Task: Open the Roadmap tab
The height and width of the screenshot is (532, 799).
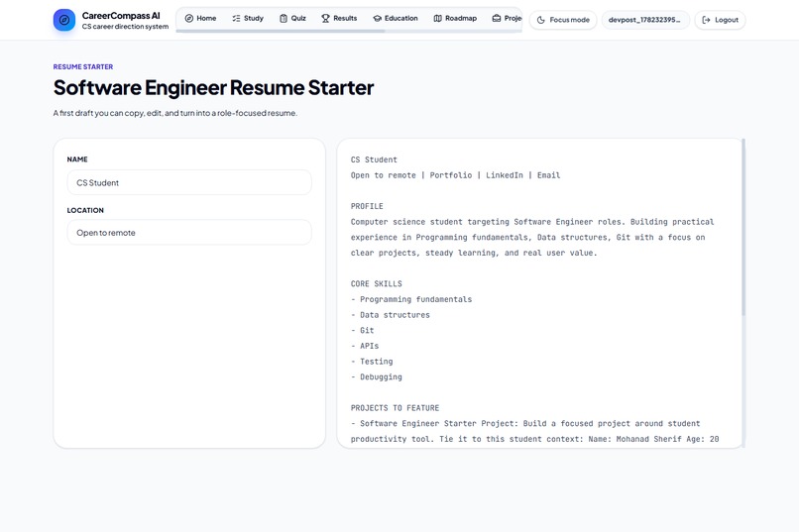Action: [456, 18]
